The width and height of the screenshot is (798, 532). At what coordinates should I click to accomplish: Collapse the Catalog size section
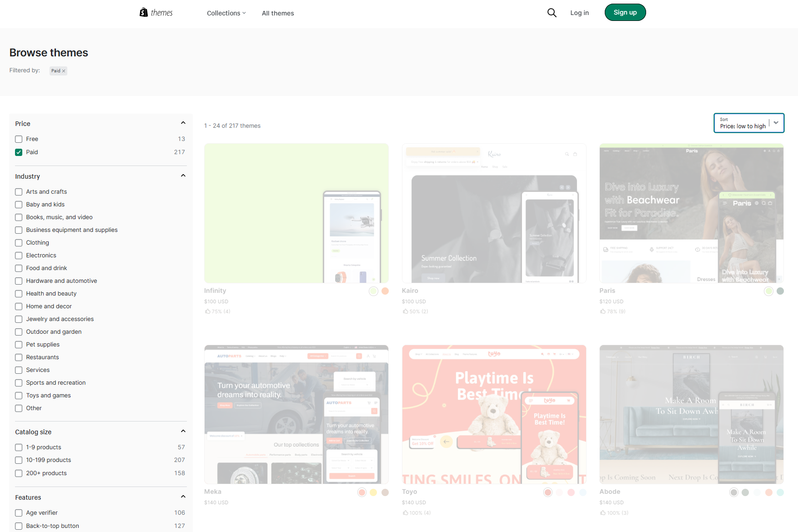click(183, 432)
